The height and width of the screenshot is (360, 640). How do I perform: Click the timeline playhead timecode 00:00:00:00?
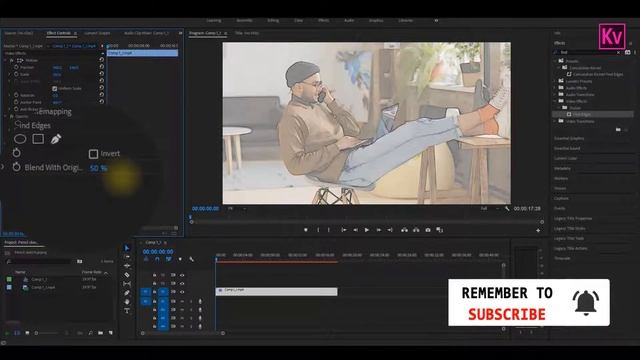(158, 252)
